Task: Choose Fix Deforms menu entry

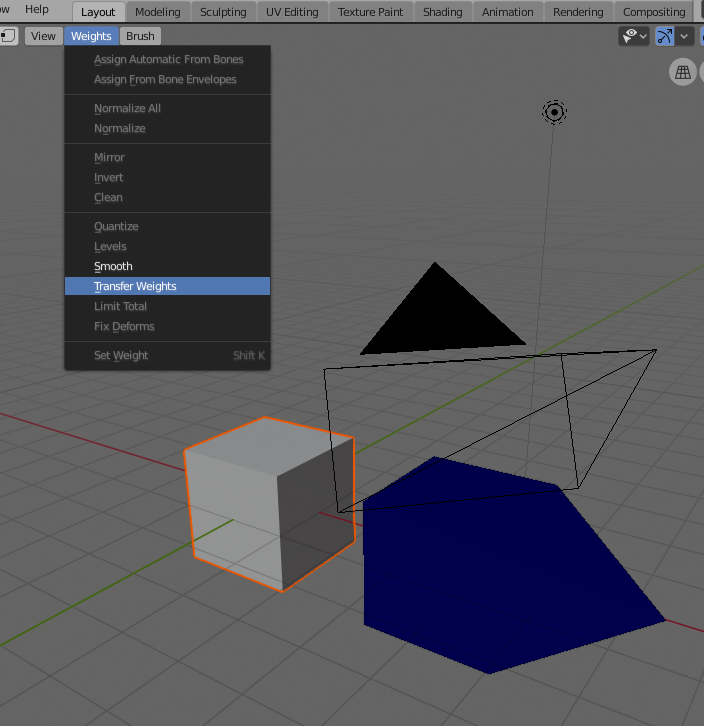Action: pyautogui.click(x=168, y=326)
